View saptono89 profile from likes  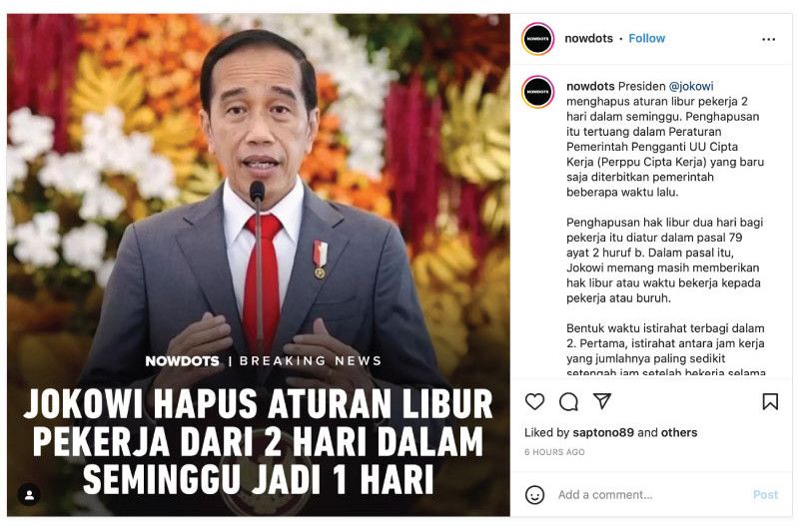pyautogui.click(x=603, y=433)
